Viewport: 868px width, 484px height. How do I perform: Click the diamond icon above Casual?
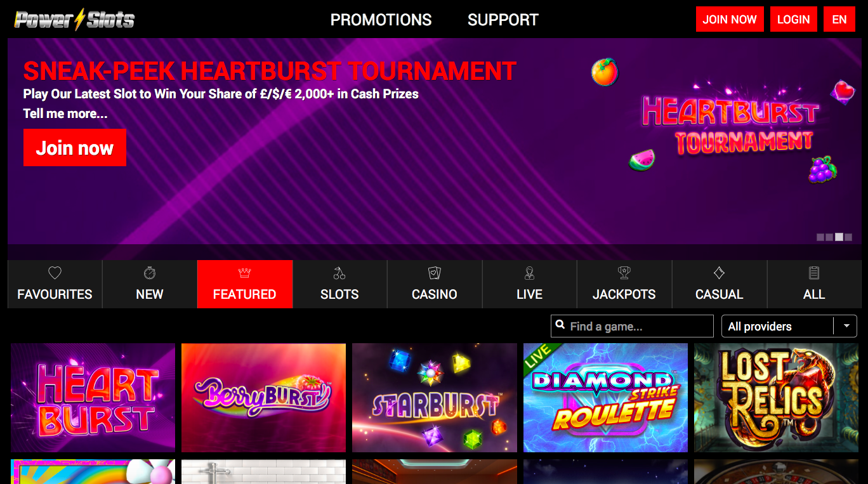coord(719,273)
